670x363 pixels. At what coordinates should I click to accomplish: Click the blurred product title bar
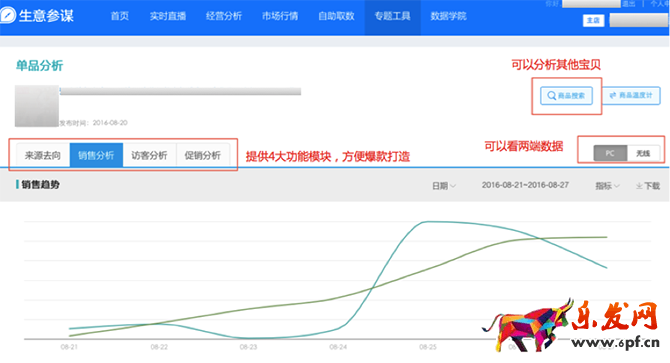(x=180, y=91)
